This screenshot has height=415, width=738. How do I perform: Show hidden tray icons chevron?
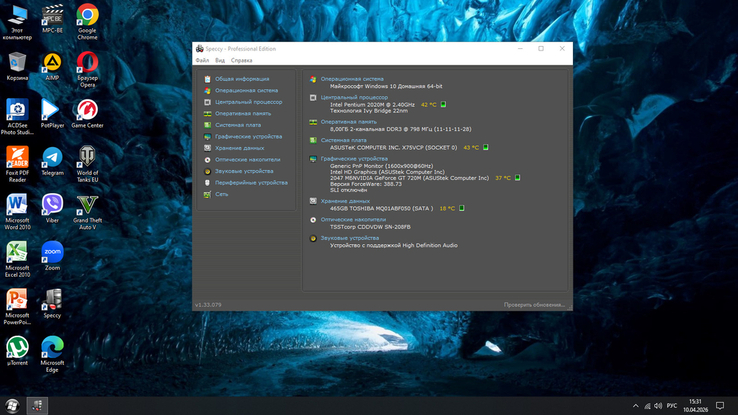tap(635, 406)
